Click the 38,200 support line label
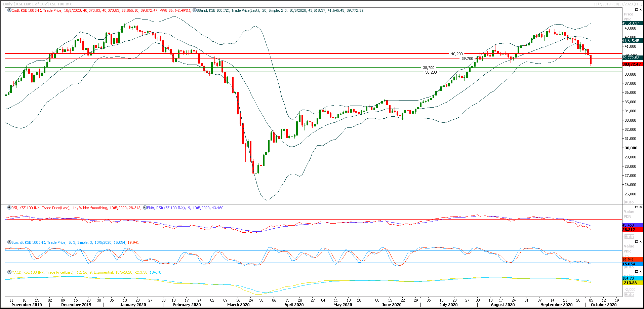Viewport: 644px width, 309px height. 431,72
